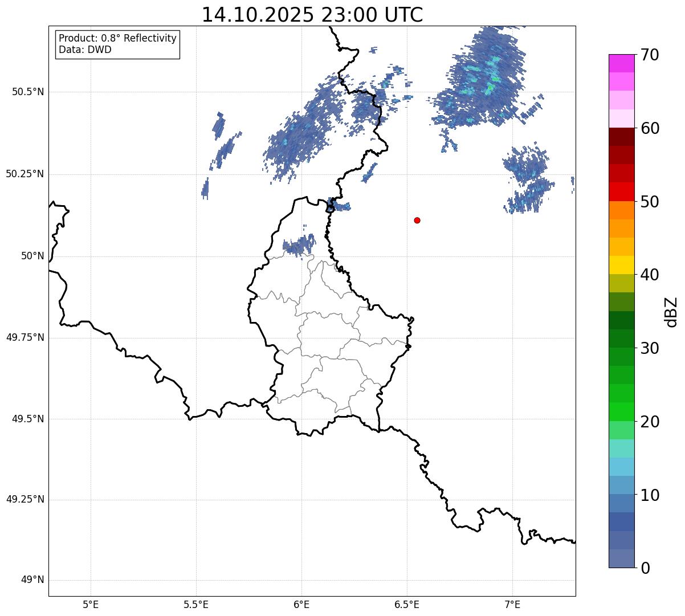This screenshot has height=616, width=685.
Task: Click the colorbar tick label "0"
Action: coord(645,568)
